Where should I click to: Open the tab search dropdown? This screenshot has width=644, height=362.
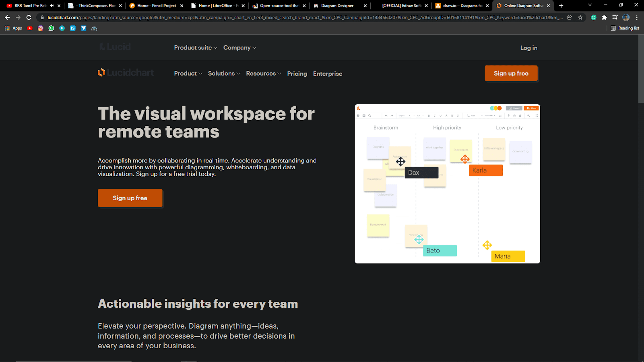[590, 5]
